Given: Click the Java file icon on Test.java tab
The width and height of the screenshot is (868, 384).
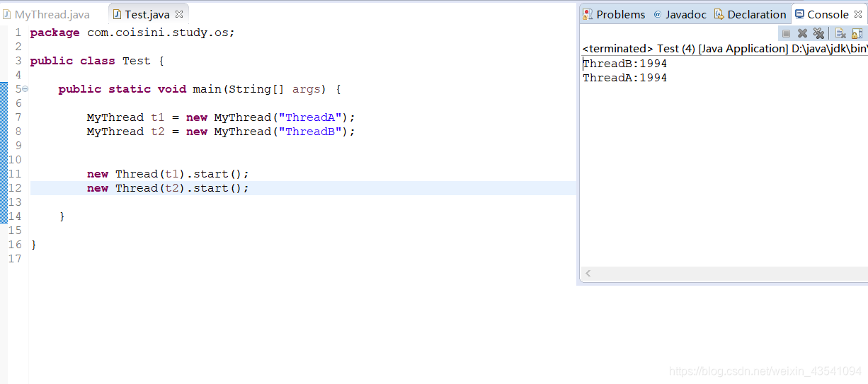Looking at the screenshot, I should pos(117,14).
